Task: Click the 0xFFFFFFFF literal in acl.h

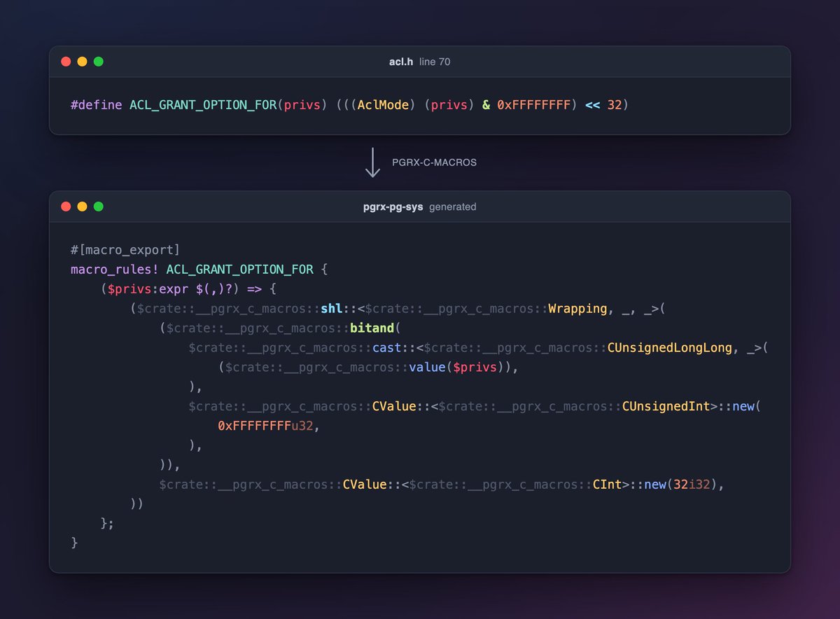Action: [x=534, y=105]
